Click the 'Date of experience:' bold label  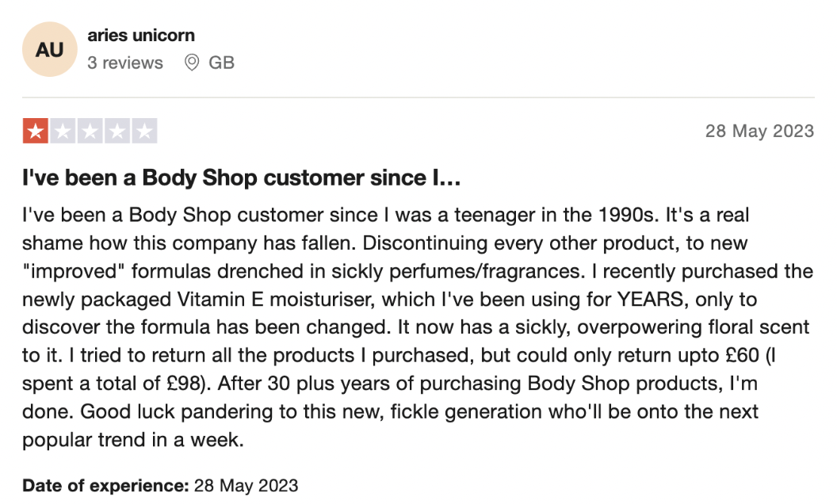(x=105, y=485)
